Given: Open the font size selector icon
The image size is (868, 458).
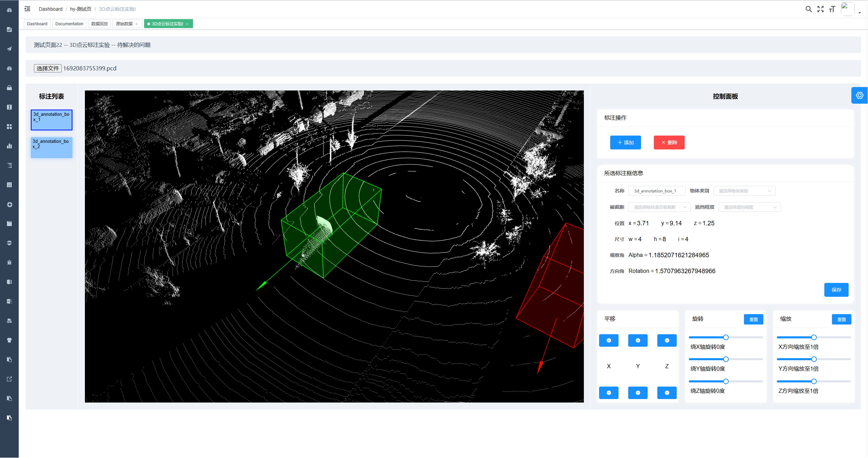Looking at the screenshot, I should coord(832,9).
